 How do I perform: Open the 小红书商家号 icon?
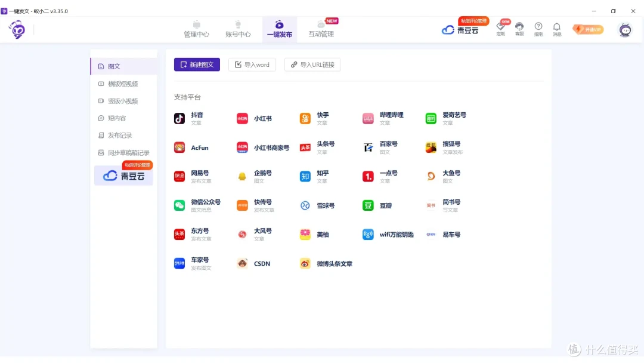pos(242,147)
